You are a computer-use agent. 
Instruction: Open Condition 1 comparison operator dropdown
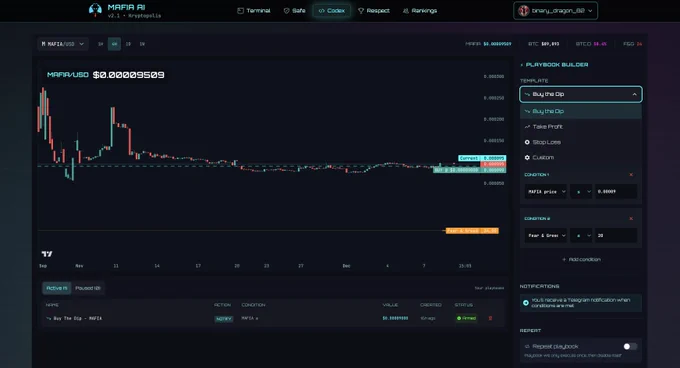point(581,191)
